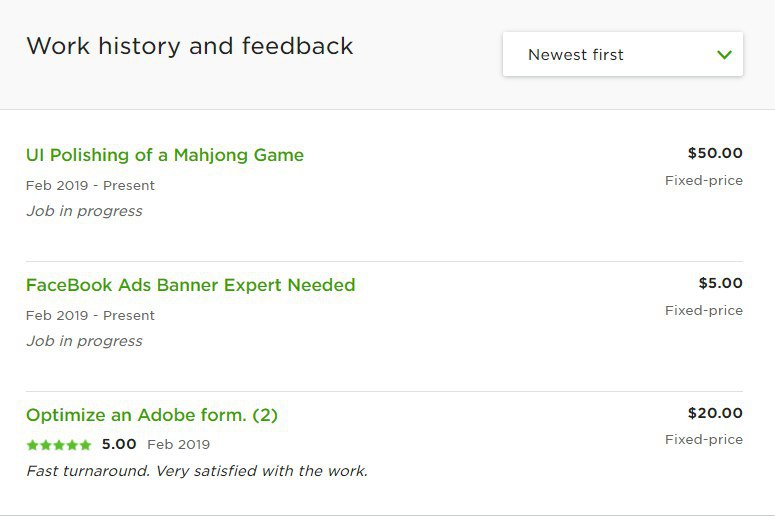Open the Newest first sort dropdown

point(623,54)
